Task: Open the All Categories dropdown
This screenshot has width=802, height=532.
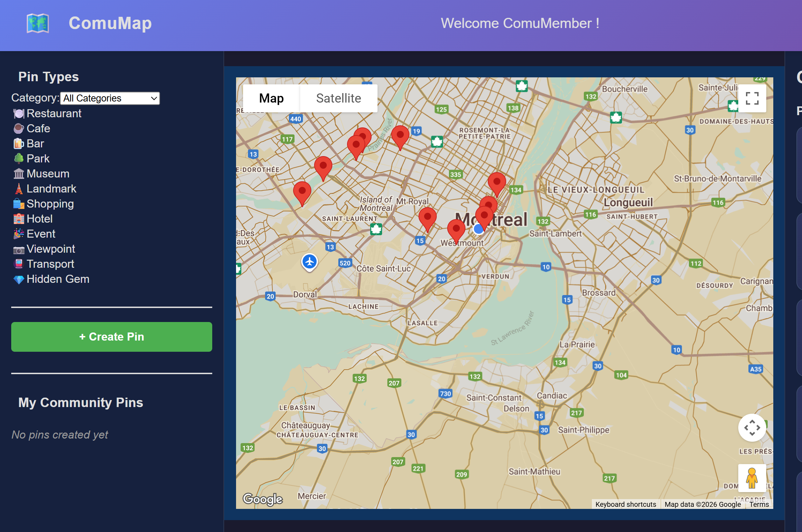Action: tap(110, 98)
